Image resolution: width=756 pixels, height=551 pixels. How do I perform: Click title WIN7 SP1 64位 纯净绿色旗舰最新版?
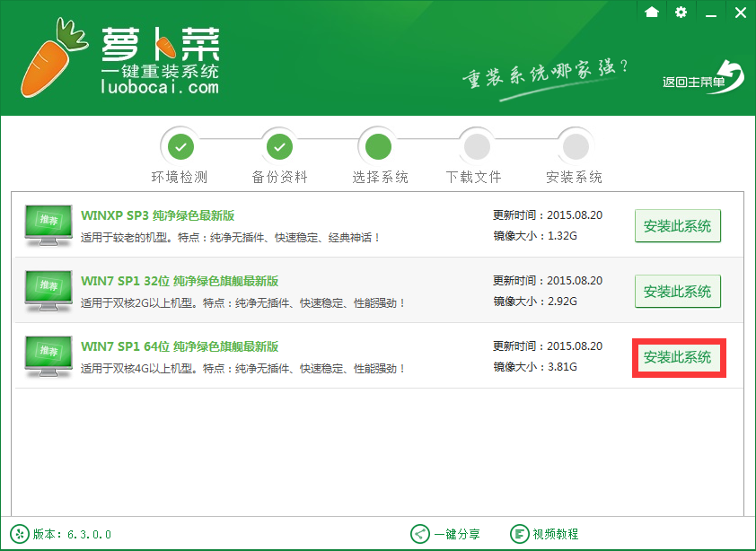180,346
